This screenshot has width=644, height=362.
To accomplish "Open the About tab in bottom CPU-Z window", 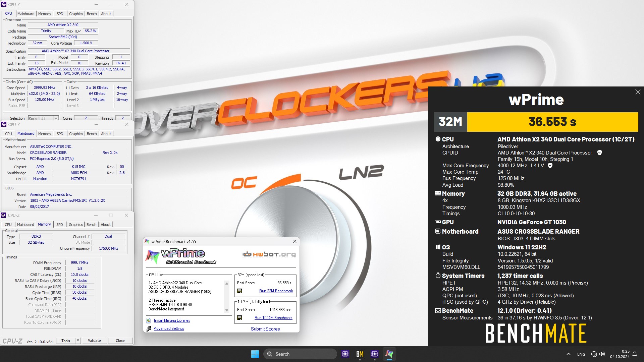I will coord(106,225).
